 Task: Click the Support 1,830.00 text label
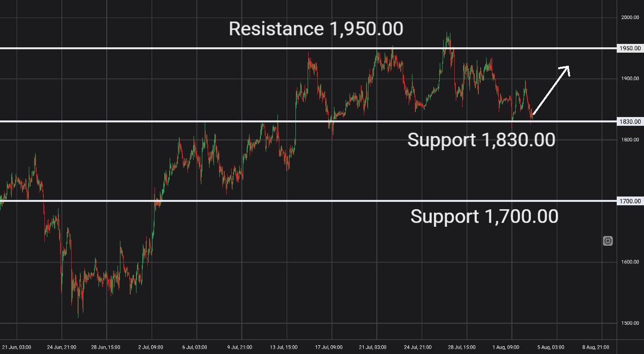point(481,140)
